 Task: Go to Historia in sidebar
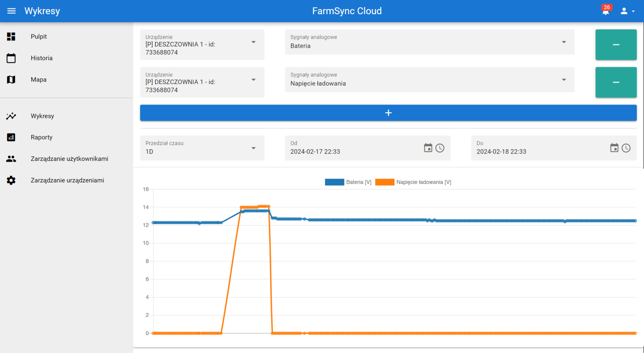[x=41, y=58]
